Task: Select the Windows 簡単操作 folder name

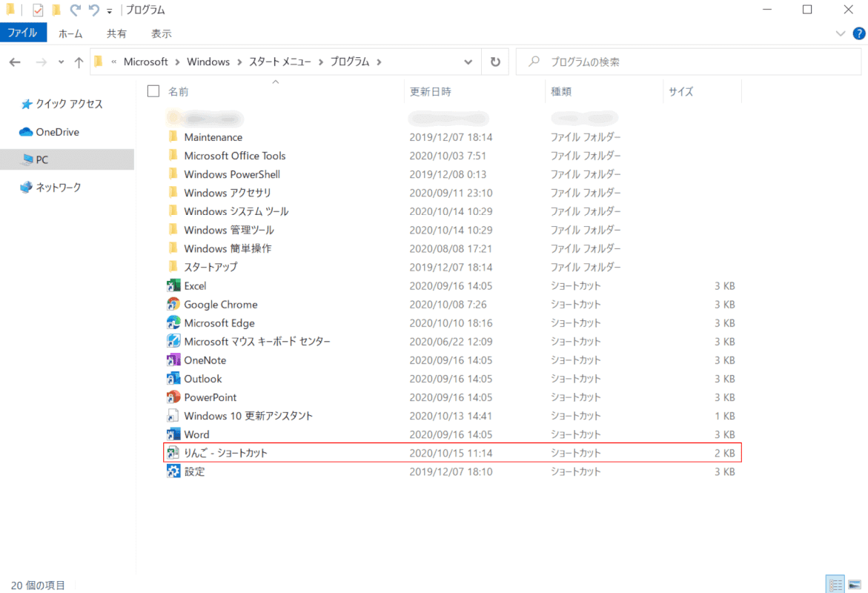Action: pos(228,248)
